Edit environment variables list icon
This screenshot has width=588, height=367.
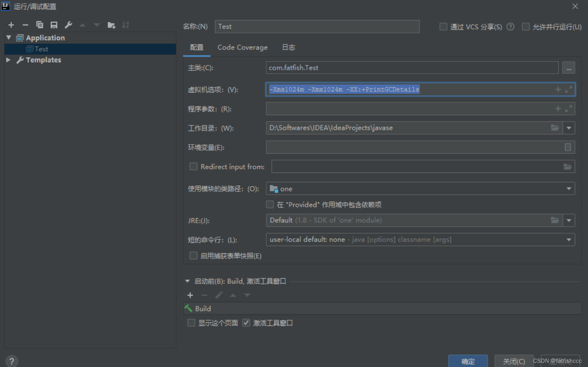[x=568, y=147]
